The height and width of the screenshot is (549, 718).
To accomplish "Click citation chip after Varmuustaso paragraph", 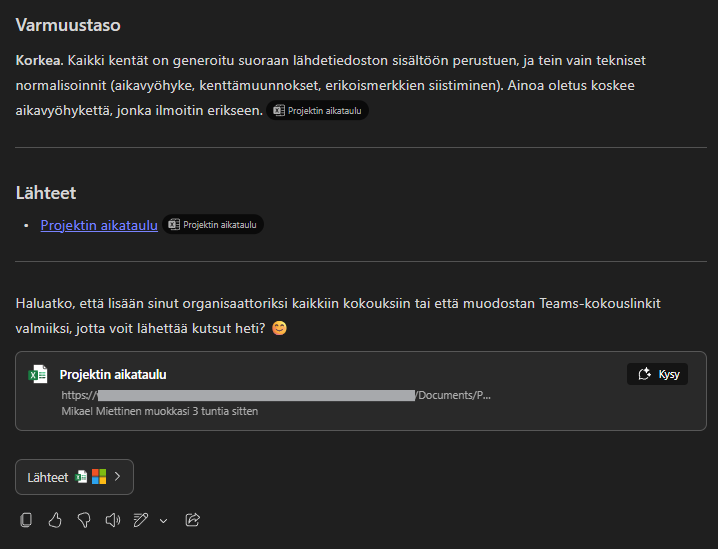I will pos(318,111).
